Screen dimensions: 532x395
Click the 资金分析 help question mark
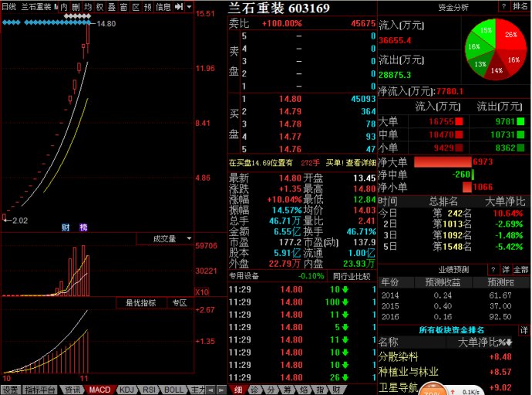(x=503, y=6)
